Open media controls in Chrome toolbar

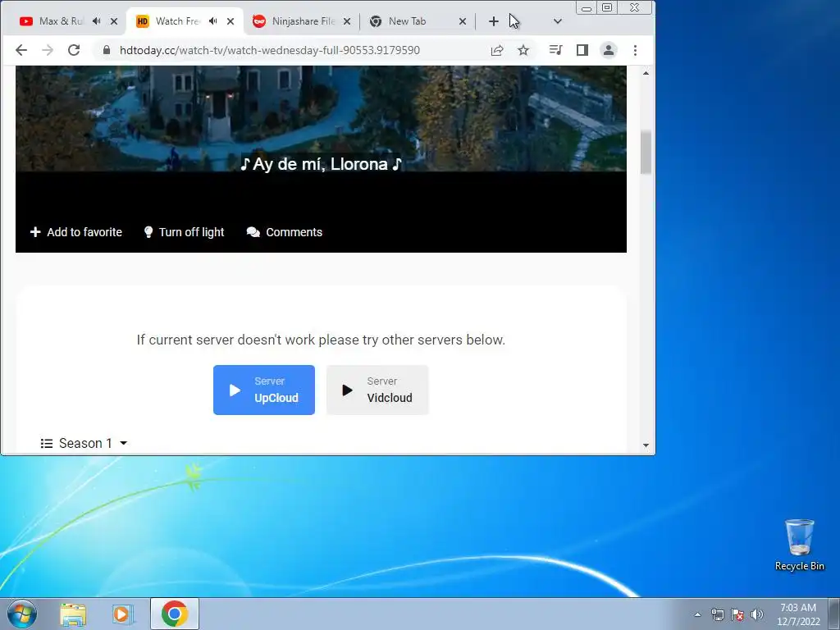point(555,50)
